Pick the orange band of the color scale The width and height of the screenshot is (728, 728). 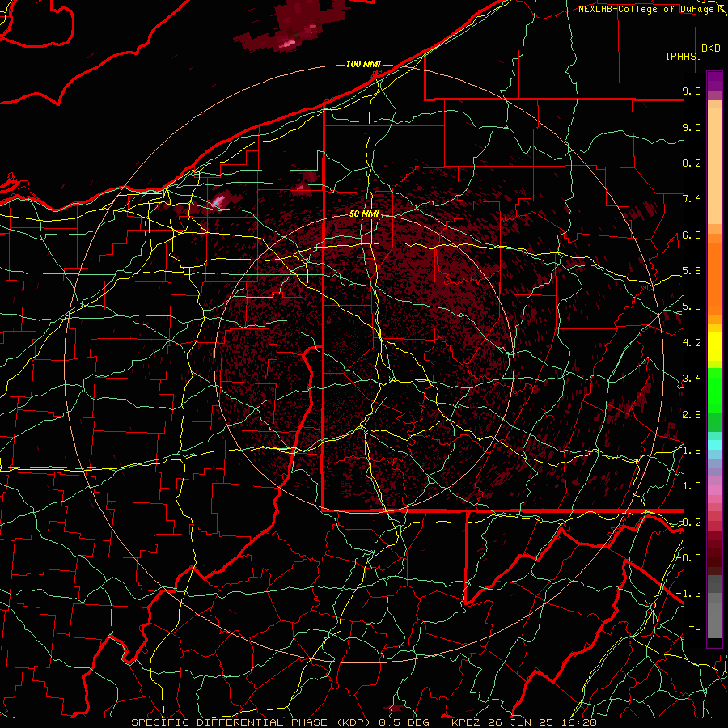tap(714, 278)
